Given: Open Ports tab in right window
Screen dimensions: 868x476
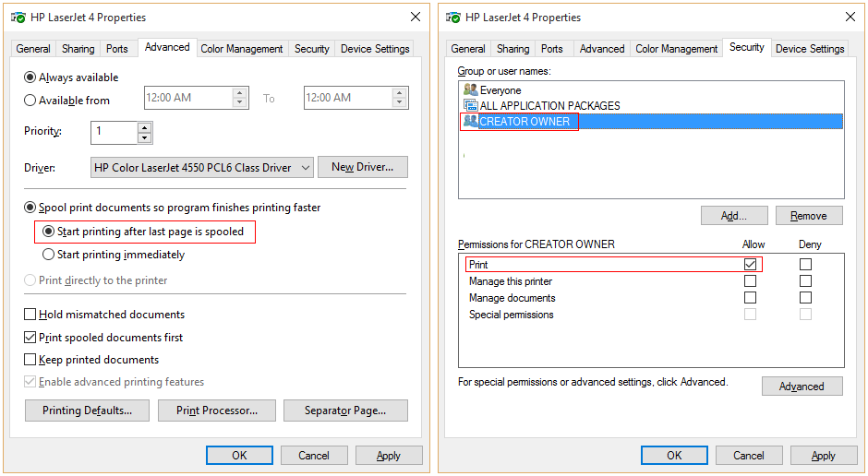Looking at the screenshot, I should 552,49.
